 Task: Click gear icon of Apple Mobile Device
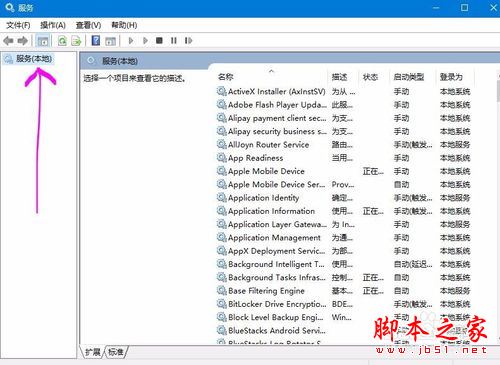point(222,171)
